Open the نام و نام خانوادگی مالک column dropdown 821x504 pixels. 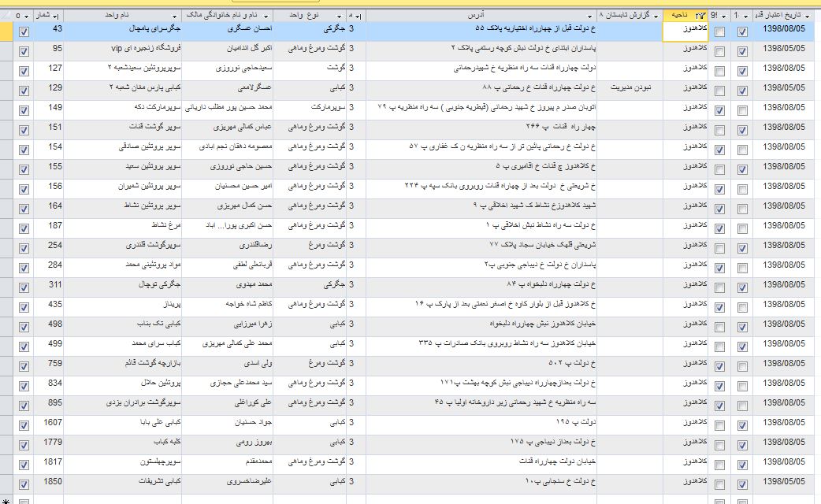(266, 17)
